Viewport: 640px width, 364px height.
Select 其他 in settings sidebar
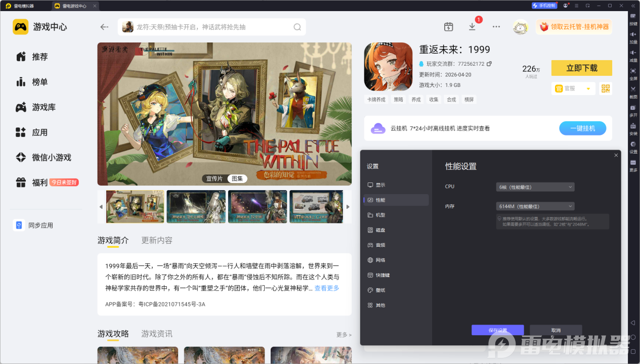click(x=396, y=305)
